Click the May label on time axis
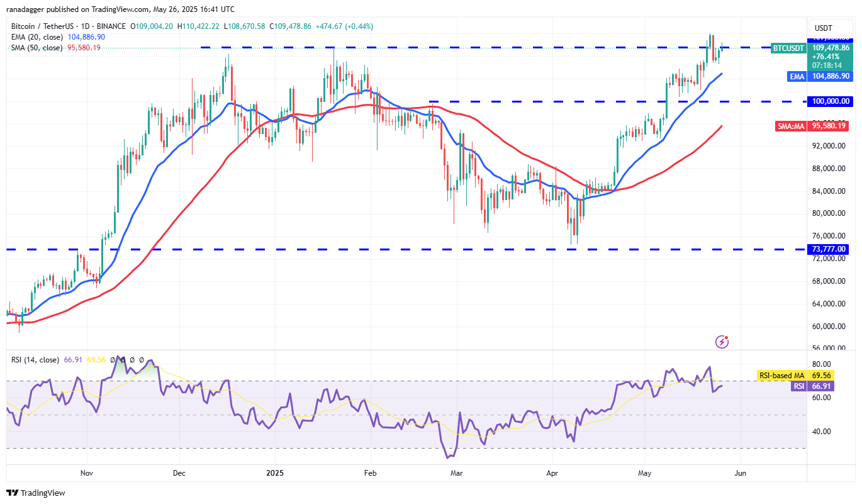 coord(644,473)
